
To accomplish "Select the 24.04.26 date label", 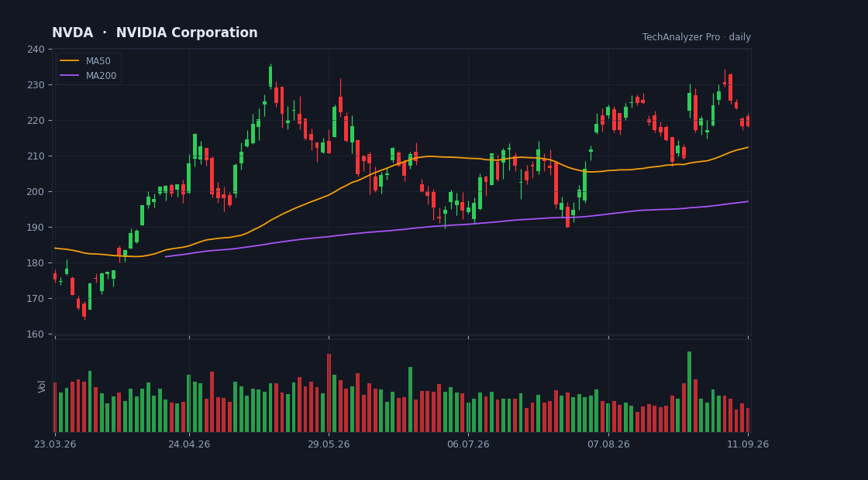I will pyautogui.click(x=189, y=444).
